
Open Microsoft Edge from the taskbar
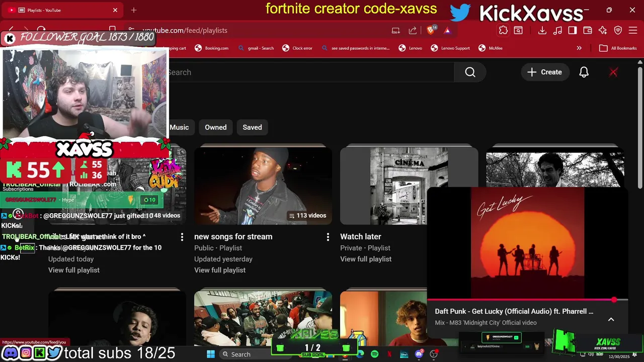(x=360, y=354)
